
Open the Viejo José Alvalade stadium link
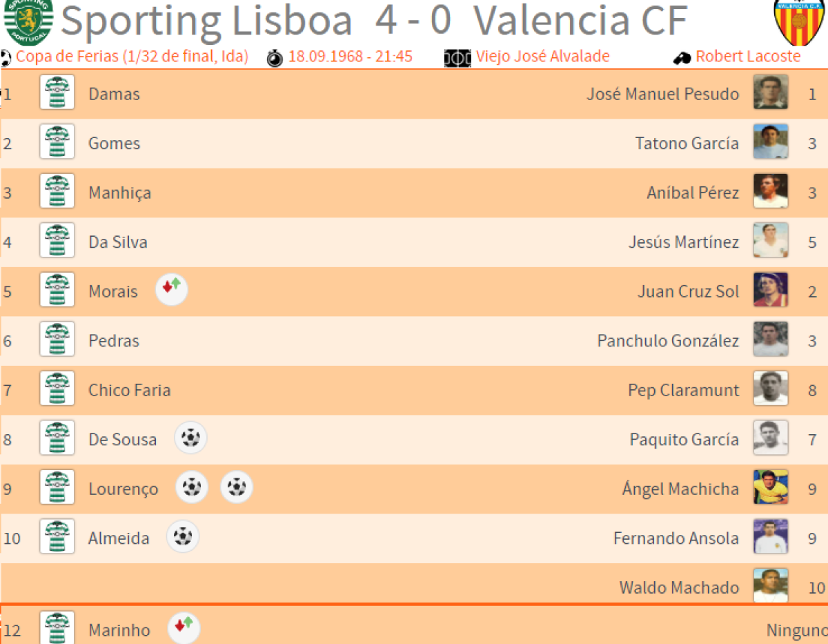click(x=542, y=57)
